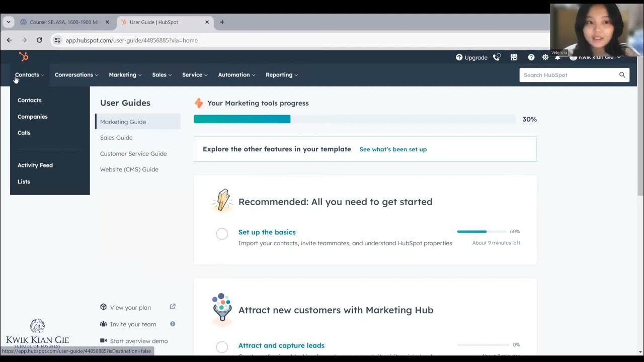Screen dimensions: 644x362
Task: Reload the page in browser
Action: pyautogui.click(x=39, y=40)
